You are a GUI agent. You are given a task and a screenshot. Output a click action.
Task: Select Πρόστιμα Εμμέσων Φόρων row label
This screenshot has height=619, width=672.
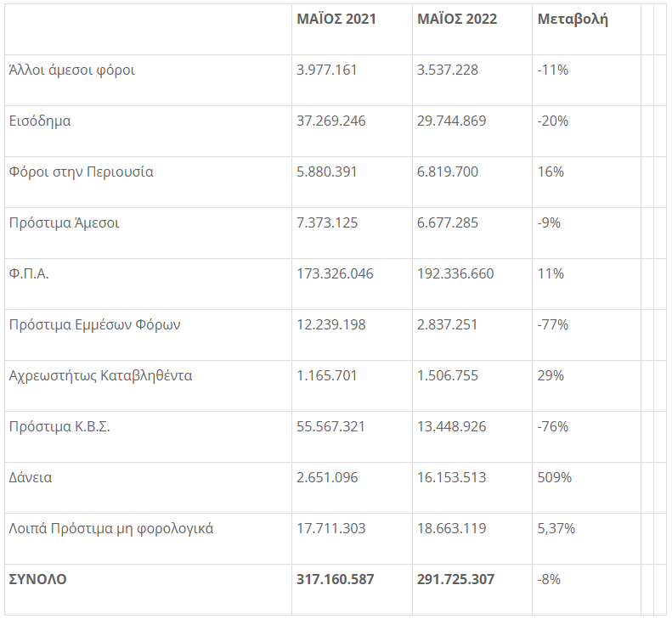[94, 325]
